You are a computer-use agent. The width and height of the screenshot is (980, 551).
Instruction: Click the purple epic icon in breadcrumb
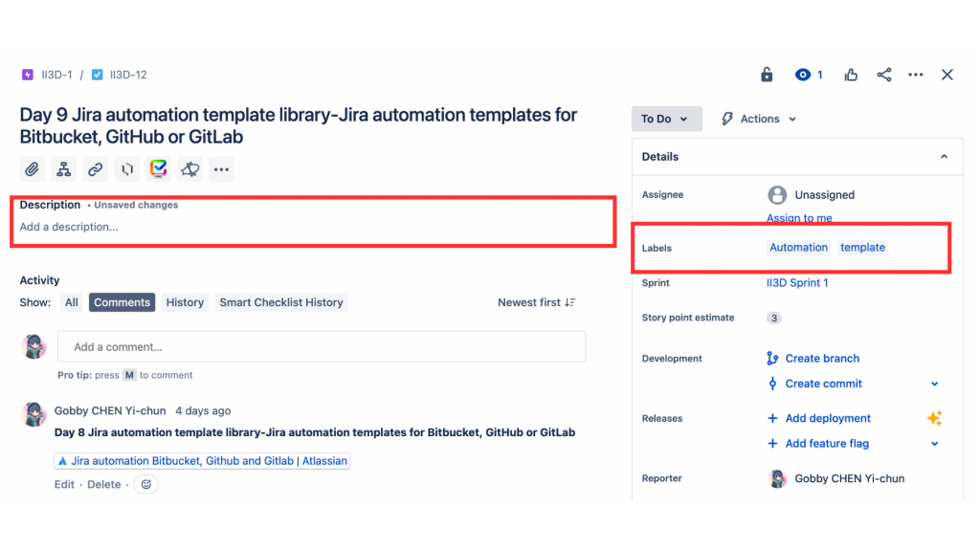pos(28,75)
